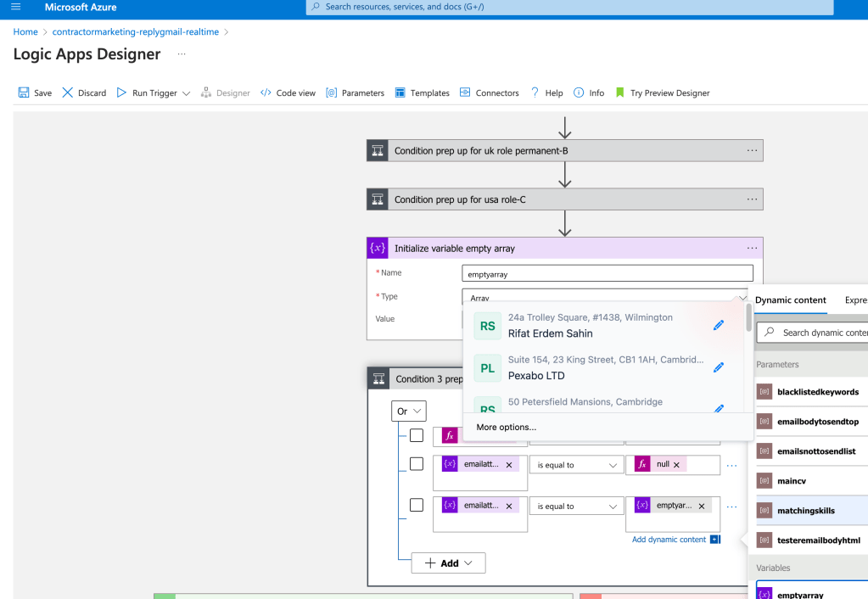Click the Discard X icon
The height and width of the screenshot is (599, 868).
coord(68,92)
